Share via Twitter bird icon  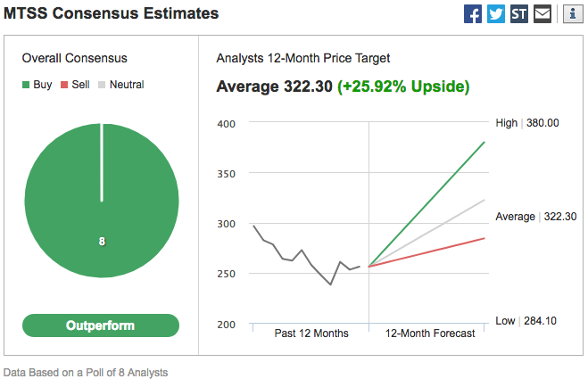coord(496,14)
